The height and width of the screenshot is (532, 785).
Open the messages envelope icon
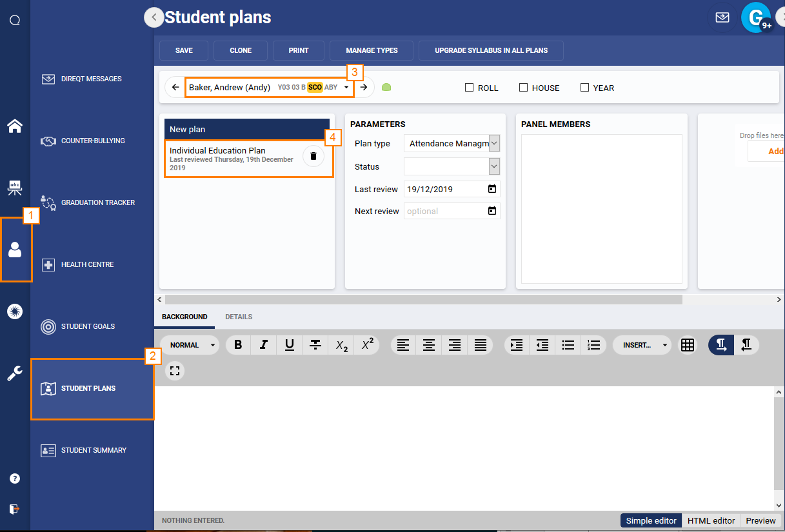tap(722, 17)
